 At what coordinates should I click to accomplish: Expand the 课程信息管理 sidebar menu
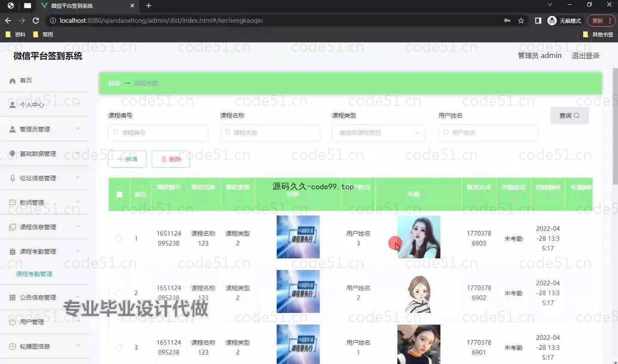[x=78, y=227]
